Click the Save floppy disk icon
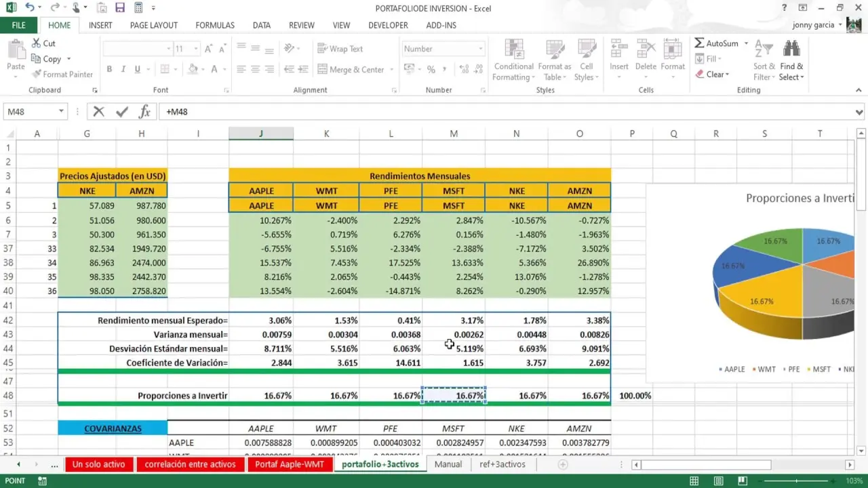 coord(120,7)
